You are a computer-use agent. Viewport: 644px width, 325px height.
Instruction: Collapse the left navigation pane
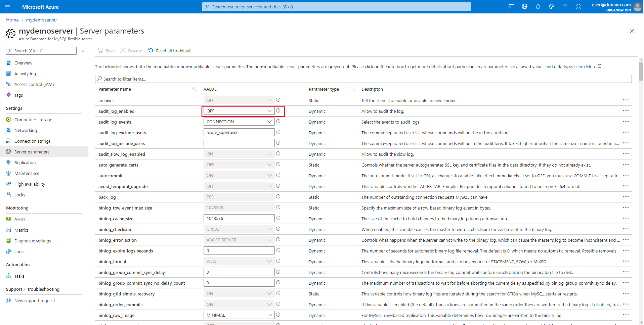[83, 51]
